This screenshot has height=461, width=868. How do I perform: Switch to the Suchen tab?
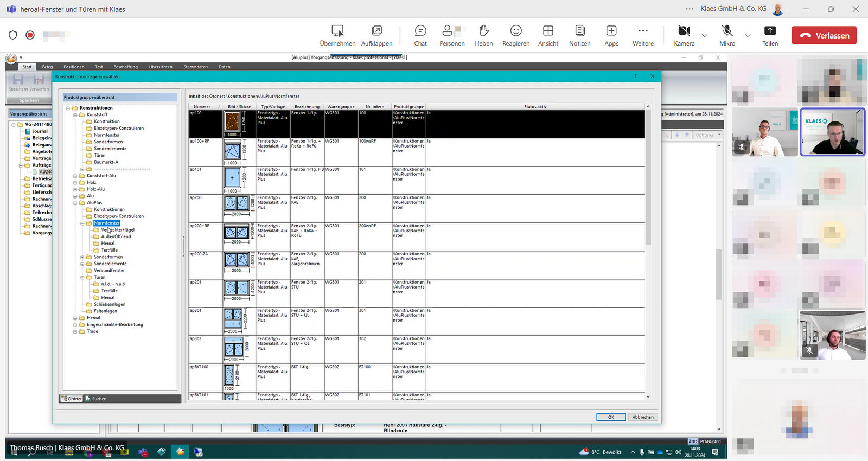(96, 399)
